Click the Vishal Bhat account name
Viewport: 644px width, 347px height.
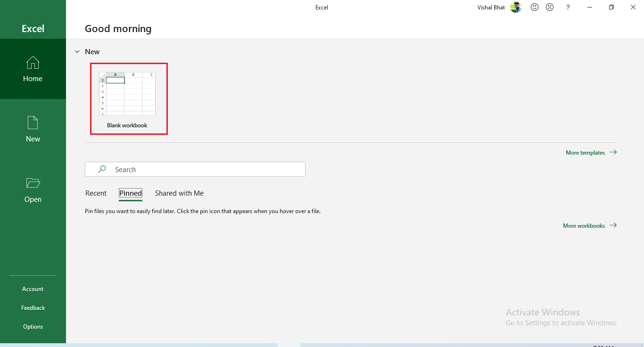pos(491,7)
